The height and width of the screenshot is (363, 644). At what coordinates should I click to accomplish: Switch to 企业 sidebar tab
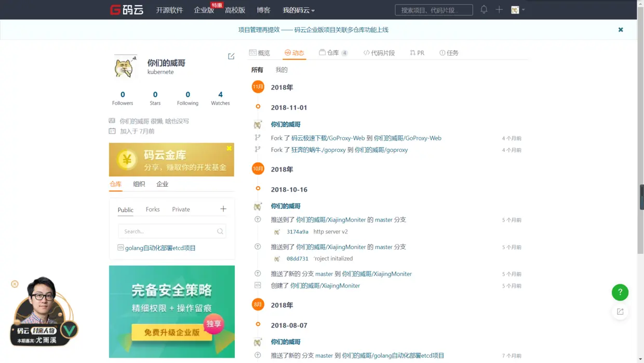pyautogui.click(x=163, y=184)
